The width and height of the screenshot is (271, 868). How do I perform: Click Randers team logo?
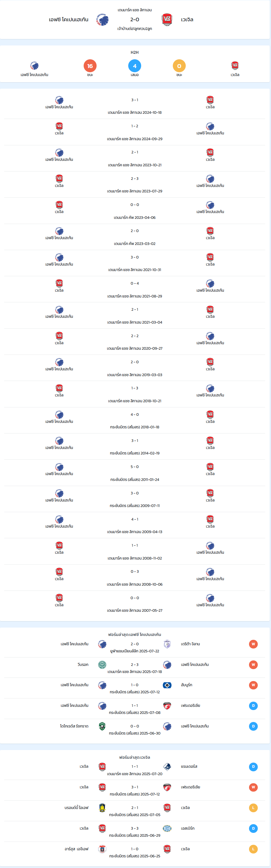tap(167, 767)
